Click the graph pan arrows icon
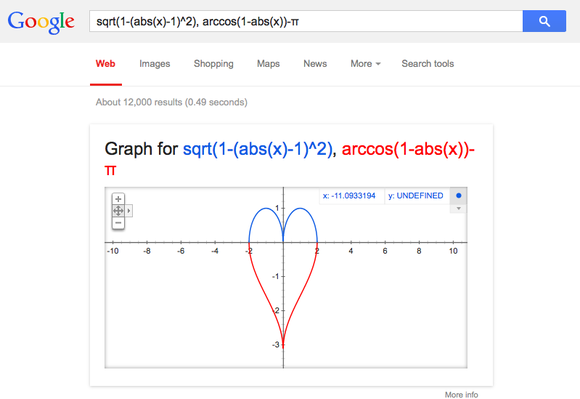580x399 pixels. click(118, 211)
